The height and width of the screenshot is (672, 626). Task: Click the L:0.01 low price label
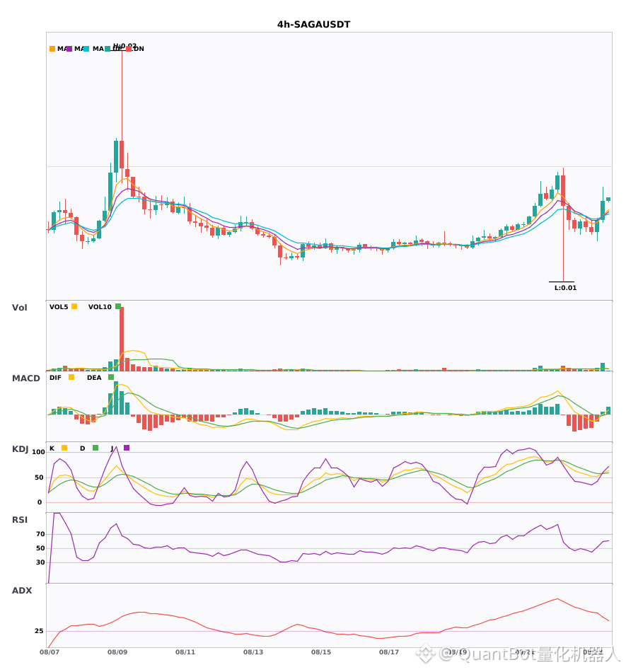pyautogui.click(x=566, y=288)
